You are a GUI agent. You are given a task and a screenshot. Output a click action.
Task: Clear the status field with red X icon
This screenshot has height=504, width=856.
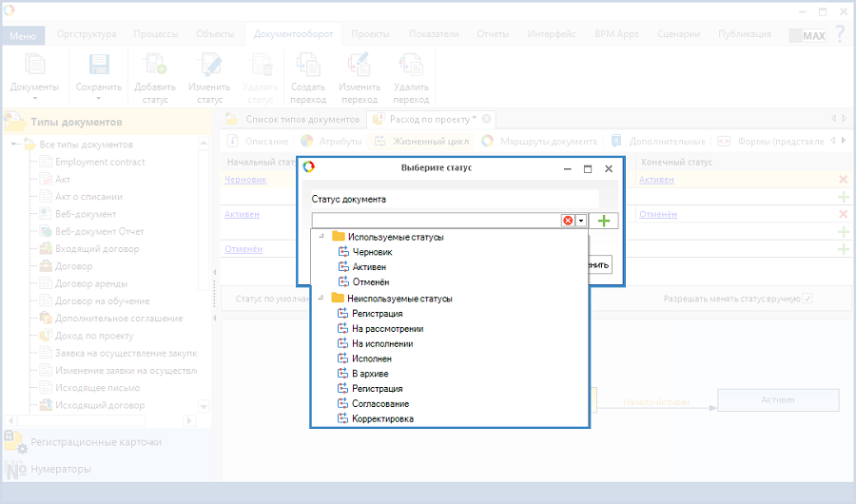pyautogui.click(x=568, y=221)
